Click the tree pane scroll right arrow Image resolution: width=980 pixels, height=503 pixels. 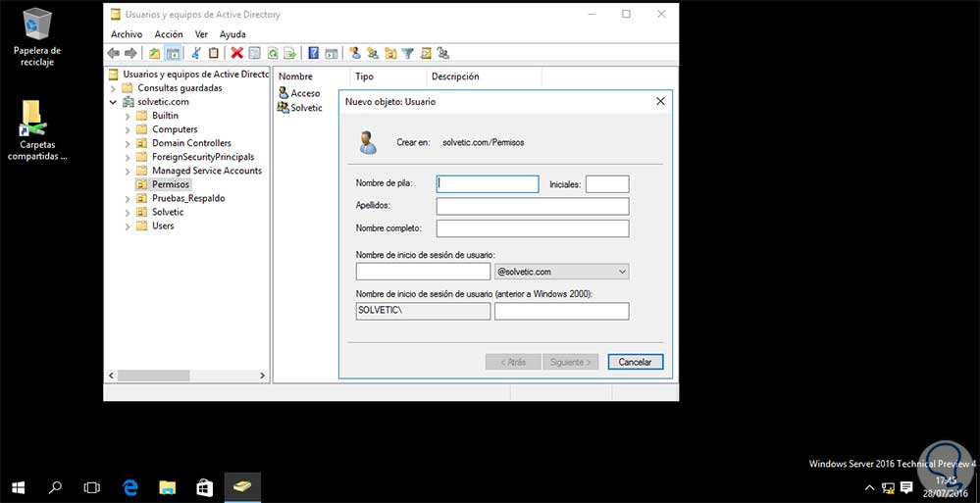[263, 376]
